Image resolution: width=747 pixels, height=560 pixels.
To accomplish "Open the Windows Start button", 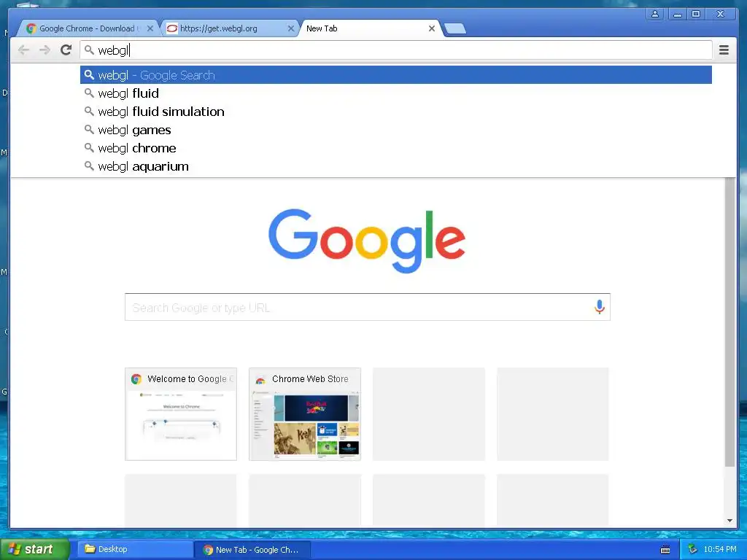I will click(x=34, y=549).
